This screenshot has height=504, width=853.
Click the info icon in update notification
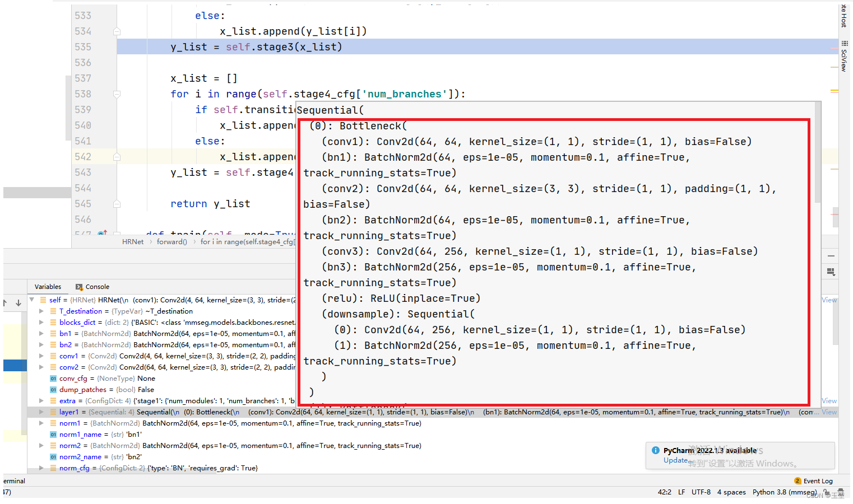tap(655, 450)
